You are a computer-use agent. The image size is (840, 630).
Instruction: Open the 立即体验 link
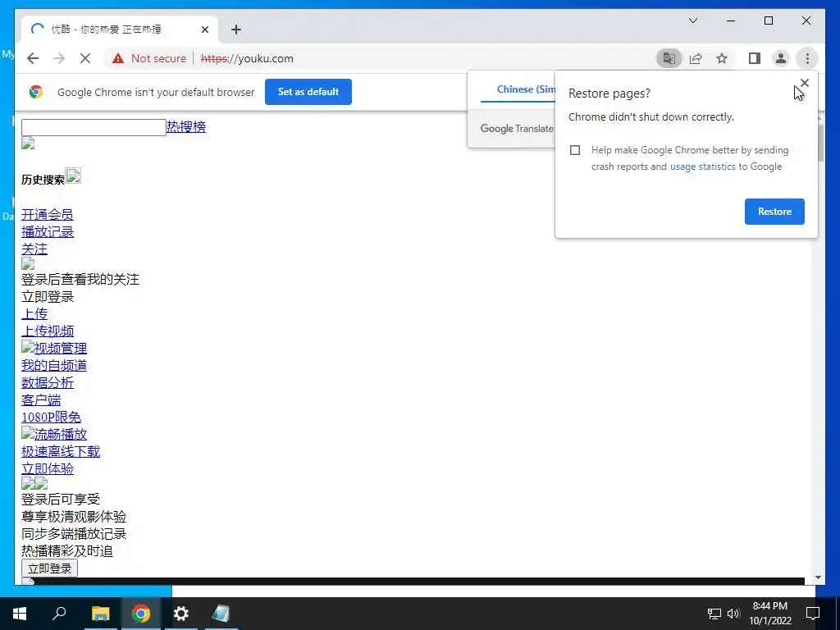coord(47,468)
